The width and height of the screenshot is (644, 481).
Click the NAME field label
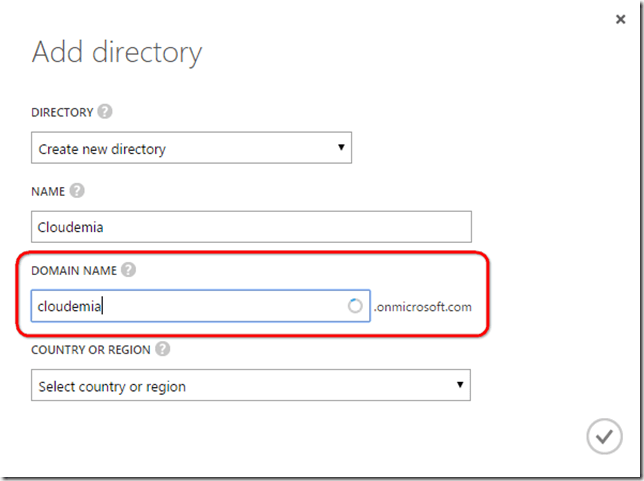[48, 191]
